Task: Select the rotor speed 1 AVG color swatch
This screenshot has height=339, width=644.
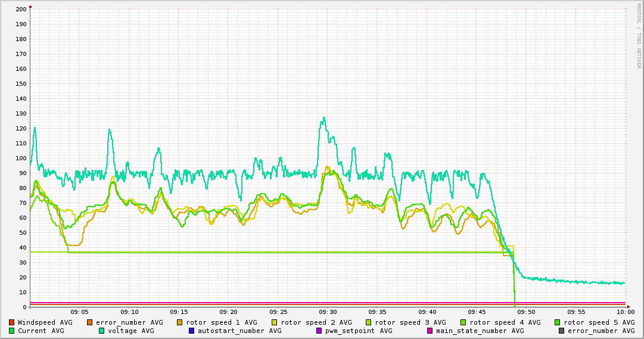Action: 180,322
